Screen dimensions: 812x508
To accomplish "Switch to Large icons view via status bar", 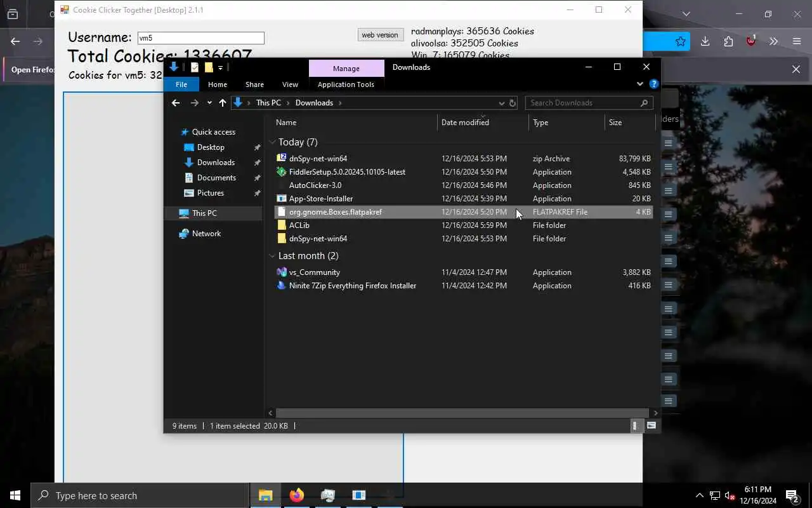I will (x=651, y=426).
